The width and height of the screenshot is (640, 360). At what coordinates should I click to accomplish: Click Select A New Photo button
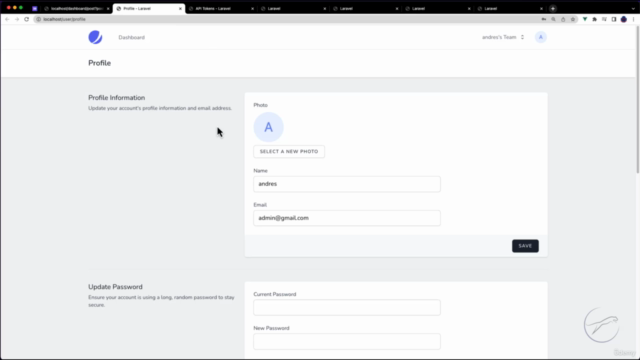tap(289, 151)
